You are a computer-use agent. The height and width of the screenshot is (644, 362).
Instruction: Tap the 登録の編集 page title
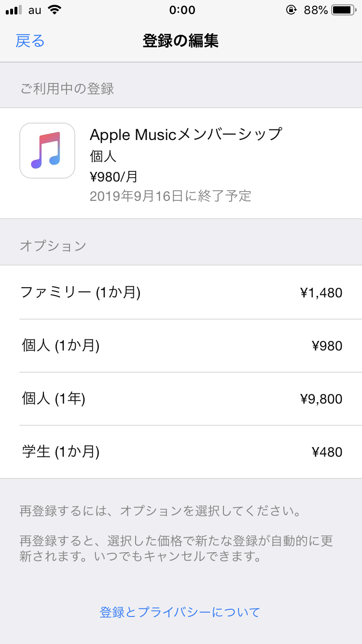tap(181, 41)
